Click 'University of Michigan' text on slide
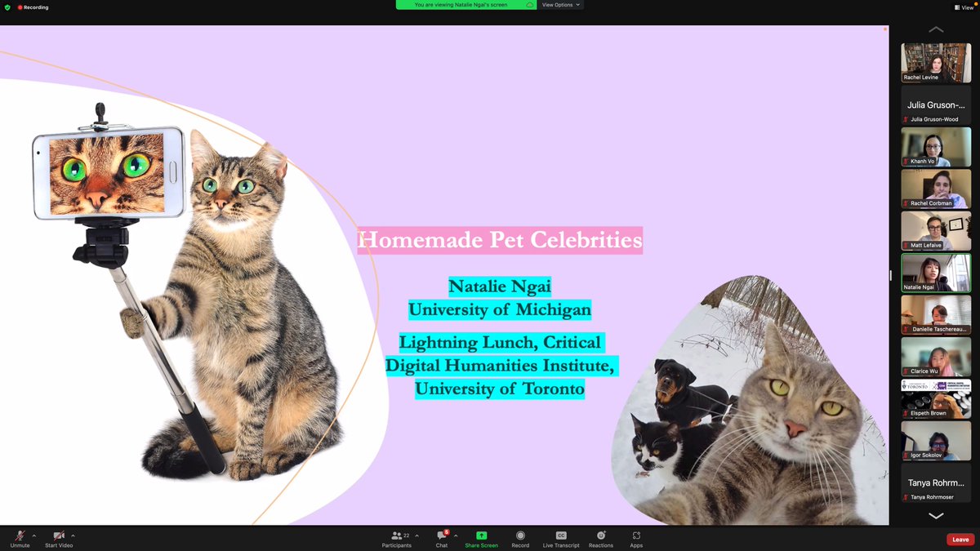This screenshot has width=980, height=551. click(x=500, y=309)
